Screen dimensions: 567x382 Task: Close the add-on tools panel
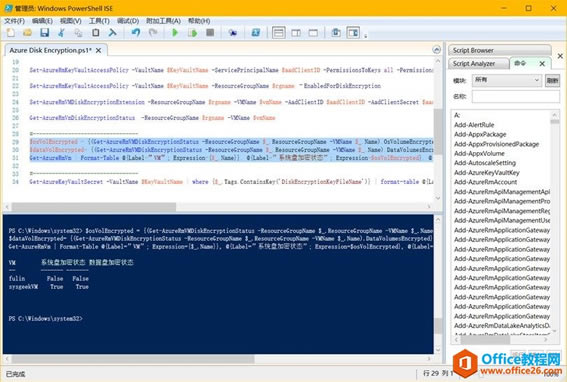(560, 56)
